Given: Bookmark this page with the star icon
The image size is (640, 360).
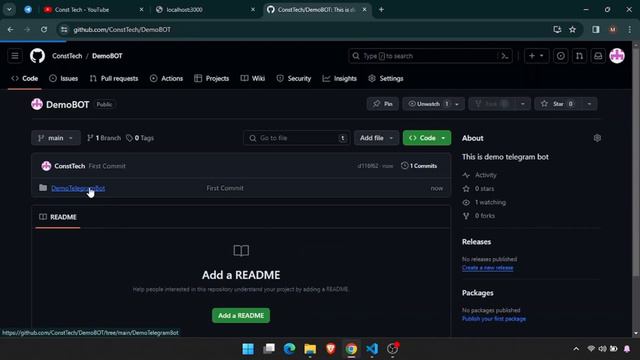Looking at the screenshot, I should [x=573, y=29].
